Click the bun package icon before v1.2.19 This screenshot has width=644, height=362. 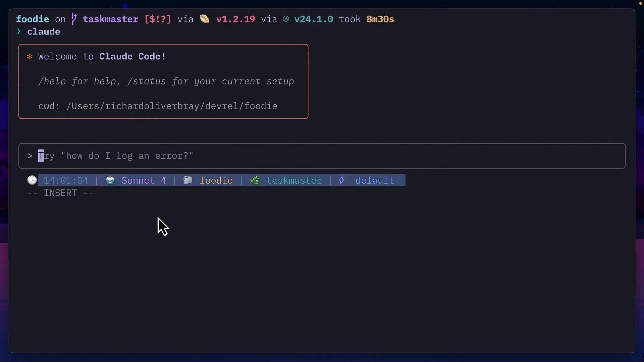coord(205,19)
